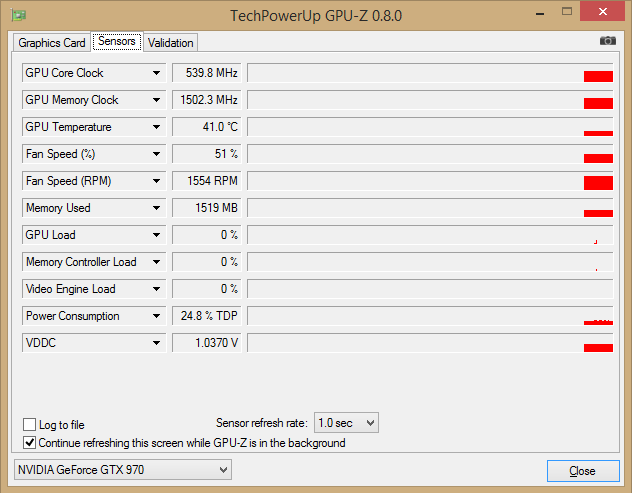Click the GPU-Z app icon in title bar
This screenshot has height=493, width=637.
19,15
